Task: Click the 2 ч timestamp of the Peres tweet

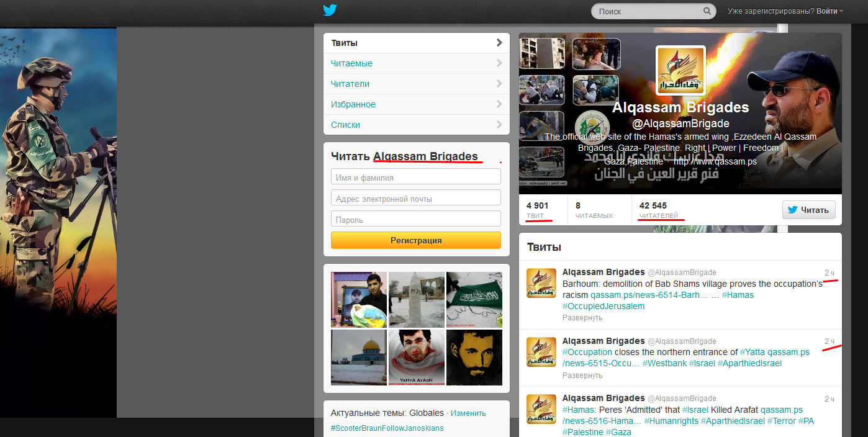Action: click(x=830, y=399)
